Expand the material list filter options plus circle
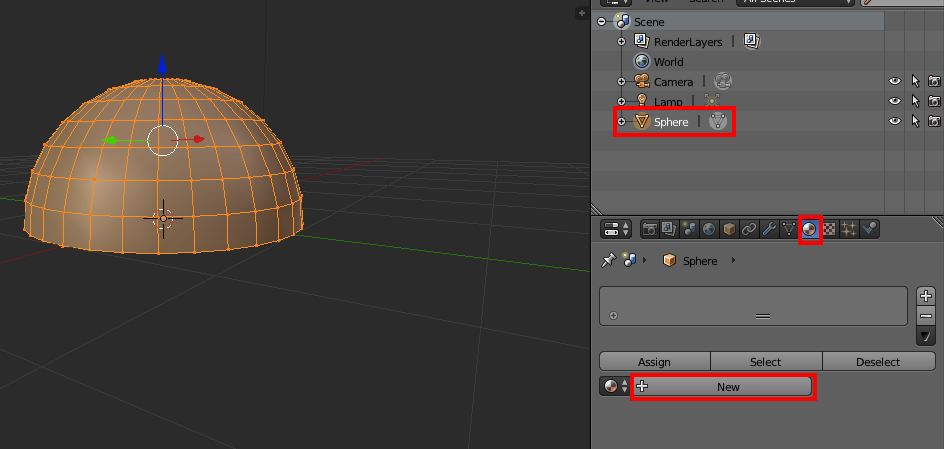The height and width of the screenshot is (449, 944). point(613,315)
